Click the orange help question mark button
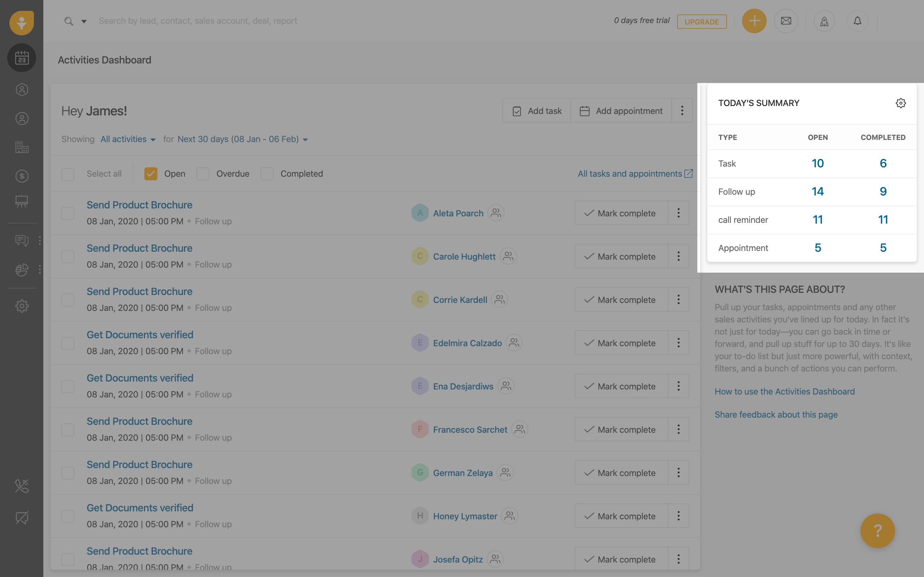The height and width of the screenshot is (577, 924). pos(877,530)
